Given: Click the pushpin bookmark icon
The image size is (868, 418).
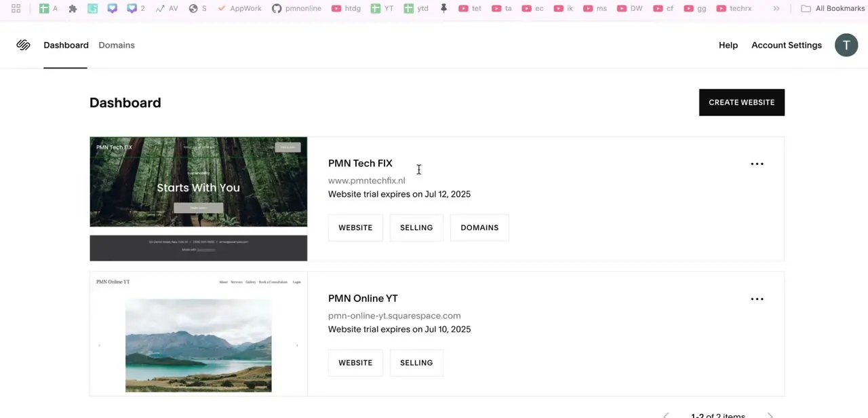Looking at the screenshot, I should (x=444, y=8).
